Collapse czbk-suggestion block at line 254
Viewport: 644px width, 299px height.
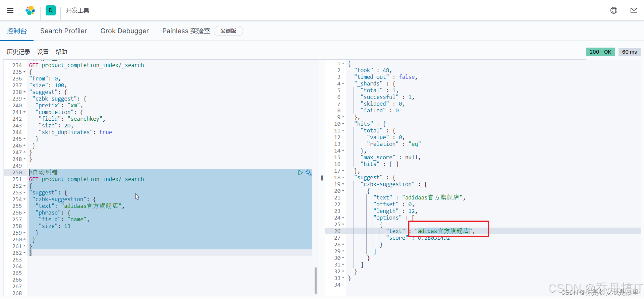tap(24, 199)
